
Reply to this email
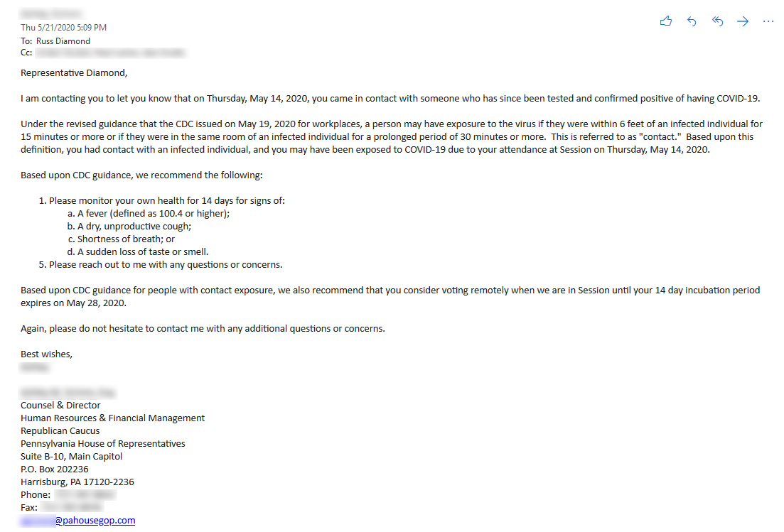click(692, 21)
